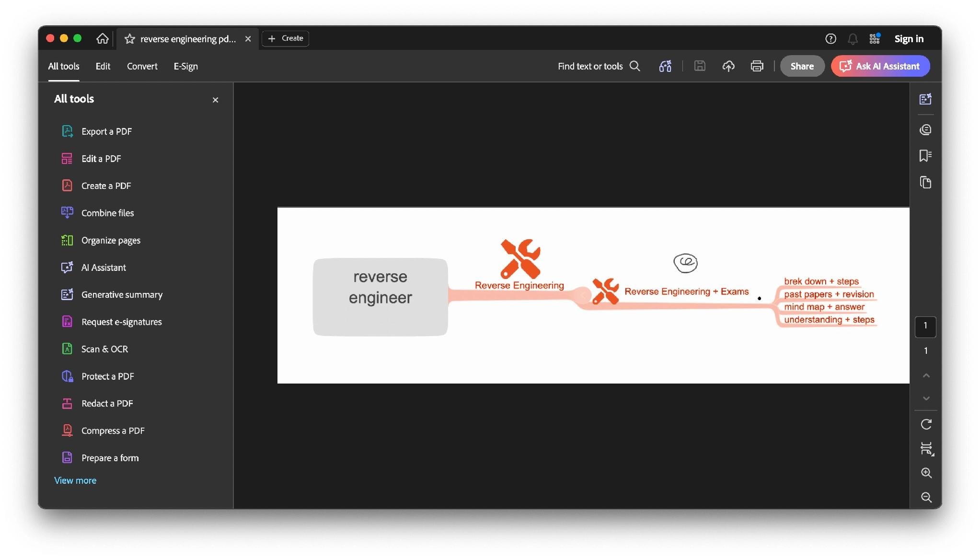980x559 pixels.
Task: Click the current page number field
Action: 925,326
